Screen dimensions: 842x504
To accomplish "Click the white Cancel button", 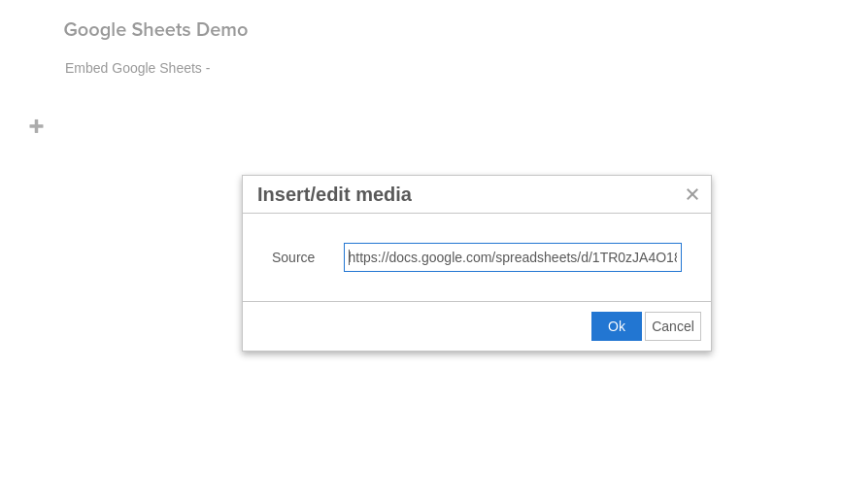I will 673,326.
